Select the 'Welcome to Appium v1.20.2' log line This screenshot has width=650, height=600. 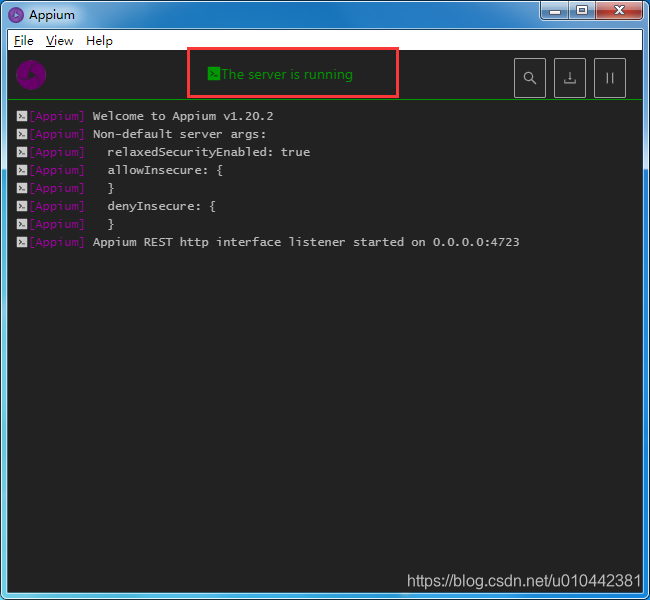(183, 116)
